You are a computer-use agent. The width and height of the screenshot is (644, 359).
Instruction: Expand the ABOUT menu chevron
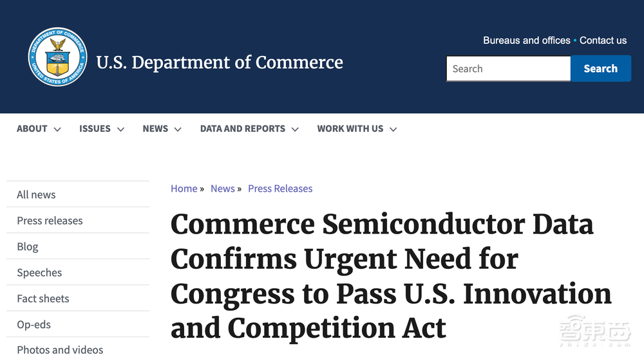pyautogui.click(x=57, y=129)
